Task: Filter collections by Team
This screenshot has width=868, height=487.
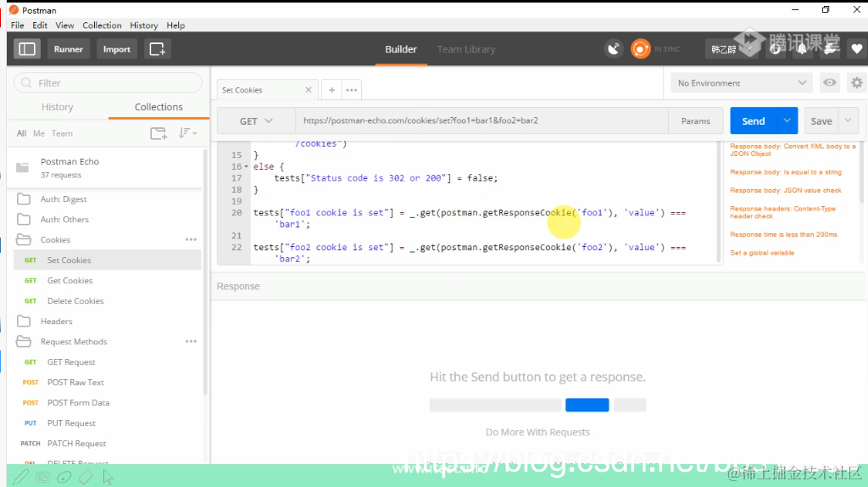Action: (x=62, y=133)
